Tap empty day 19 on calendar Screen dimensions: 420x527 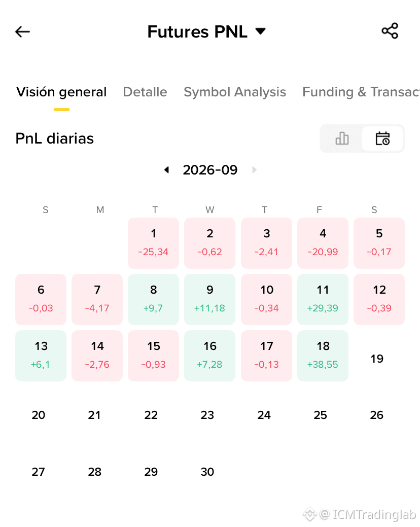click(x=377, y=359)
